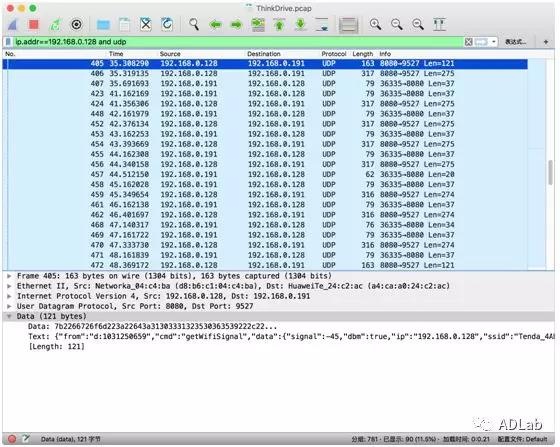Screen dimensions: 560x447
Task: Click the find packet magnifier icon
Action: [x=194, y=25]
